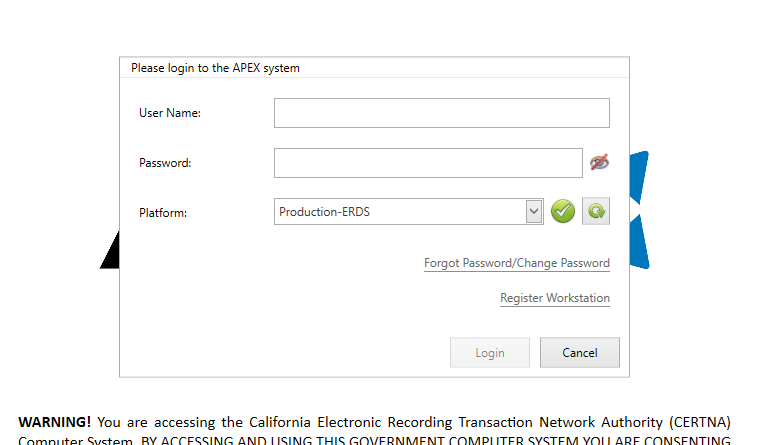Follow the Register Workstation link
This screenshot has height=445, width=769.
(x=554, y=298)
